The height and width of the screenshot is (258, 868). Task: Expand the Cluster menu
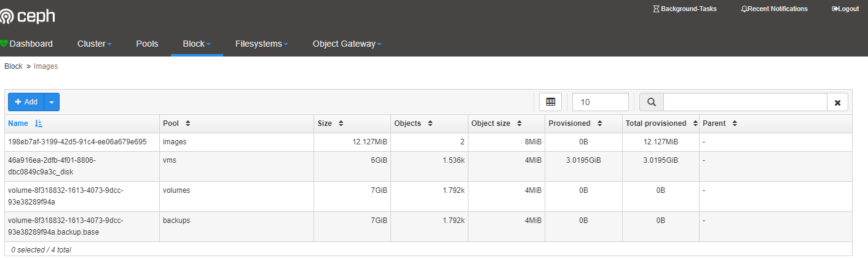coord(94,44)
